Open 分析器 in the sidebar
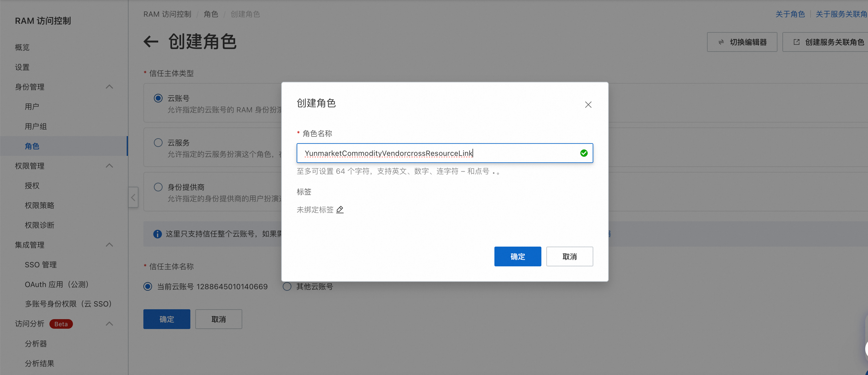The image size is (868, 375). point(36,344)
